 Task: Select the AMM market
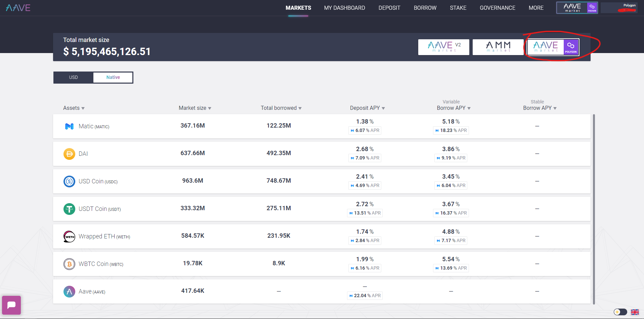pyautogui.click(x=498, y=47)
